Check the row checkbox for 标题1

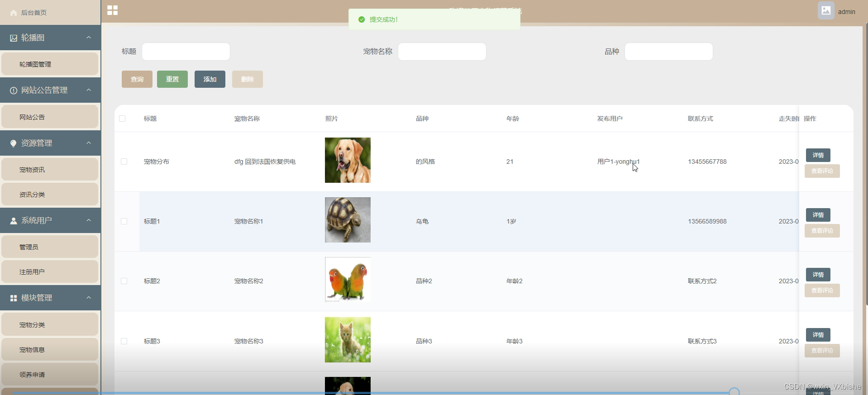(124, 221)
